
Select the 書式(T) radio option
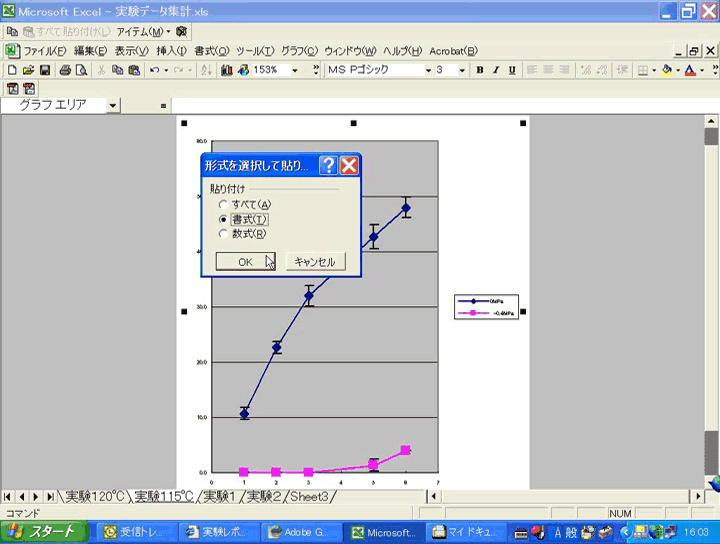224,219
